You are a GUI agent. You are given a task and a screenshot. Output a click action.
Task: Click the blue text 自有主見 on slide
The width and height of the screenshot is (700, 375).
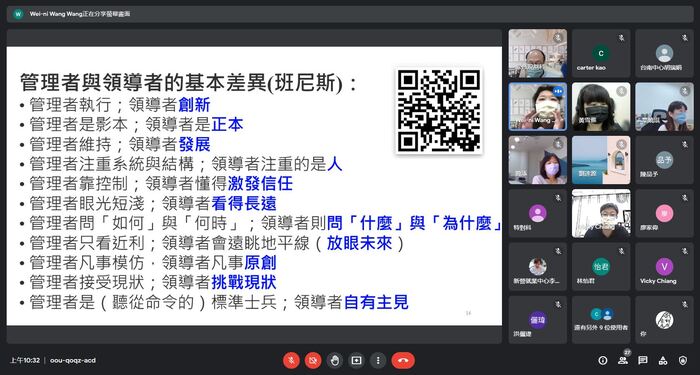376,302
